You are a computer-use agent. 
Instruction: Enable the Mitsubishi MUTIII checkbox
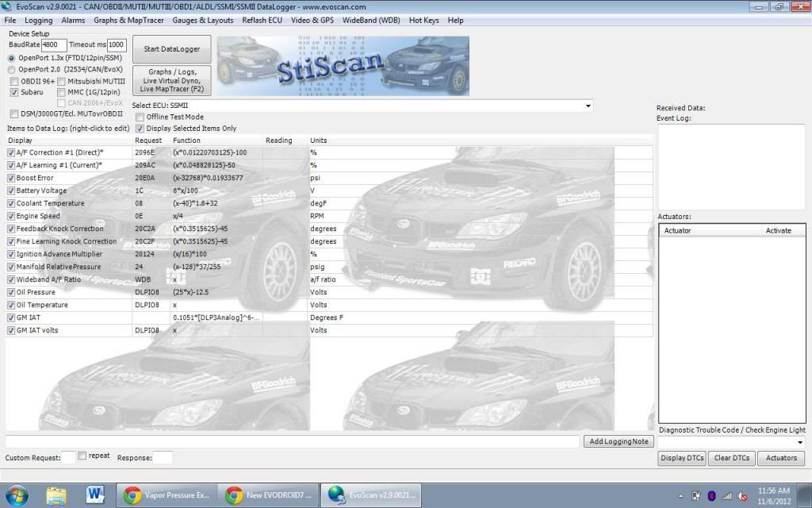pos(61,82)
